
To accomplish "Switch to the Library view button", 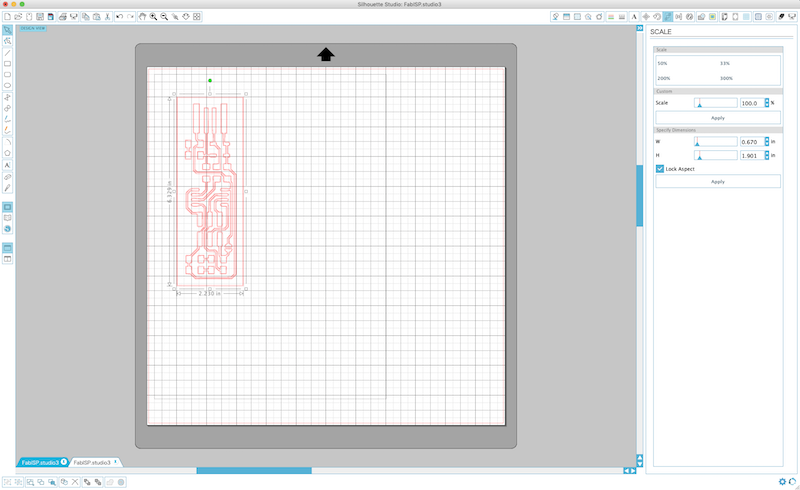I will [8, 218].
